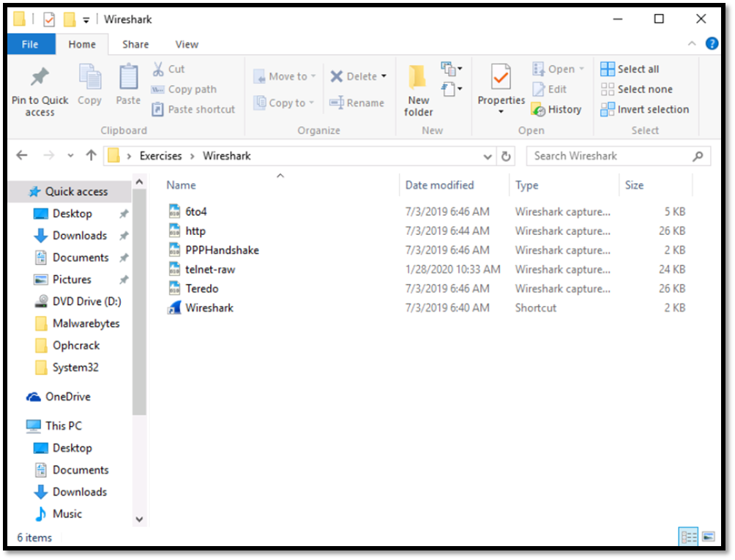Viewport: 735px width, 560px height.
Task: Open address bar history dropdown
Action: tap(488, 157)
